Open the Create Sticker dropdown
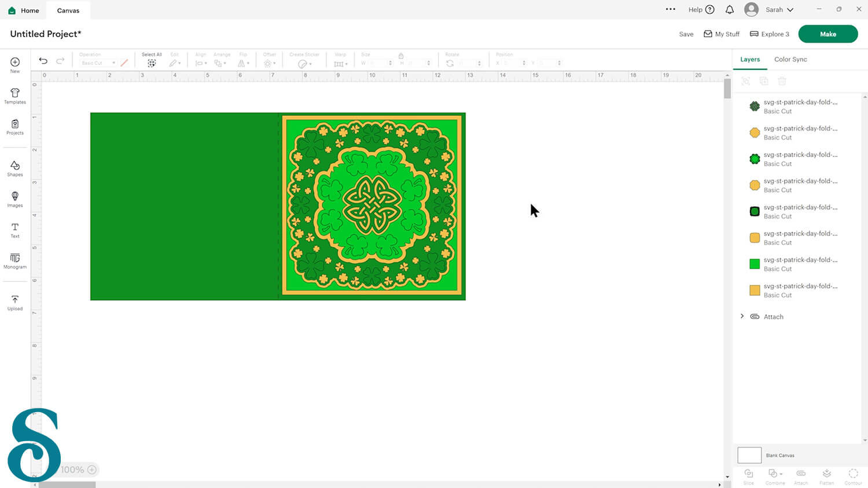The width and height of the screenshot is (868, 488). [304, 64]
